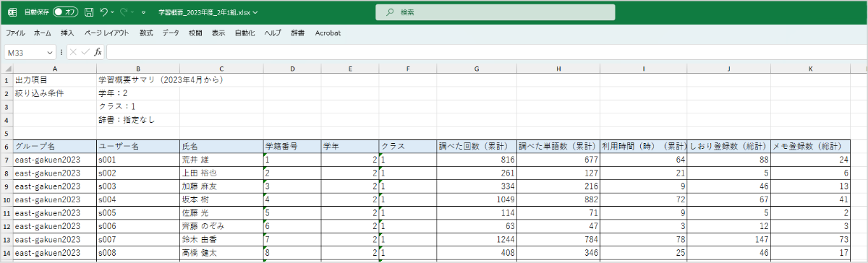
Task: Click the Excel app icon in title bar
Action: click(12, 12)
